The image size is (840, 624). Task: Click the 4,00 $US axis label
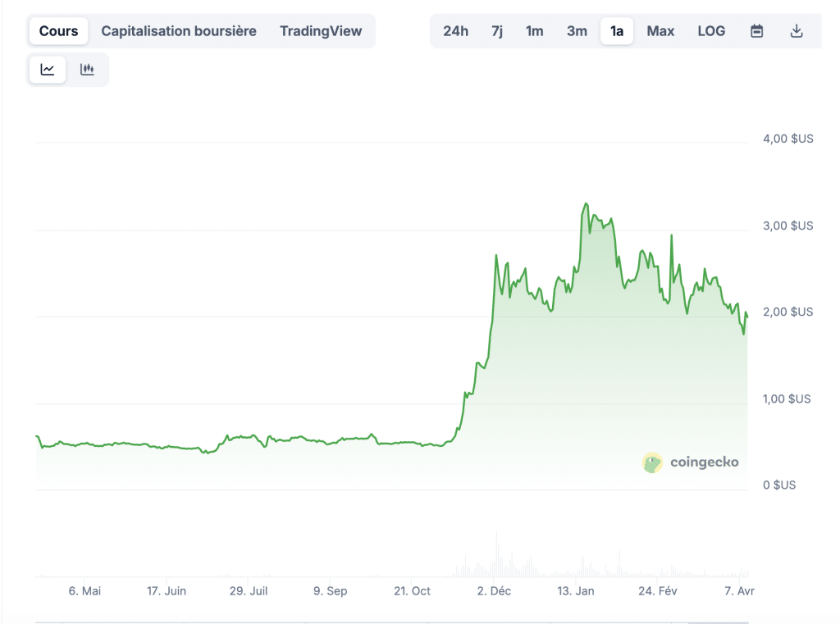787,139
